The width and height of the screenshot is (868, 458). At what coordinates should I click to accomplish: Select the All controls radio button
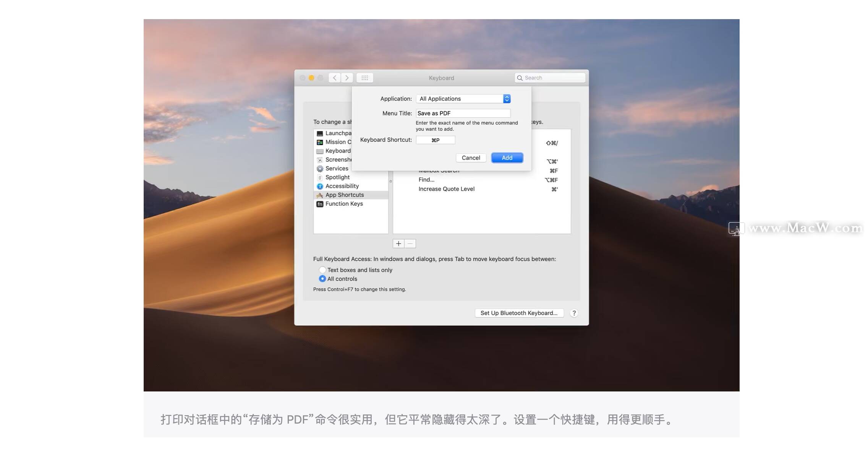tap(322, 279)
